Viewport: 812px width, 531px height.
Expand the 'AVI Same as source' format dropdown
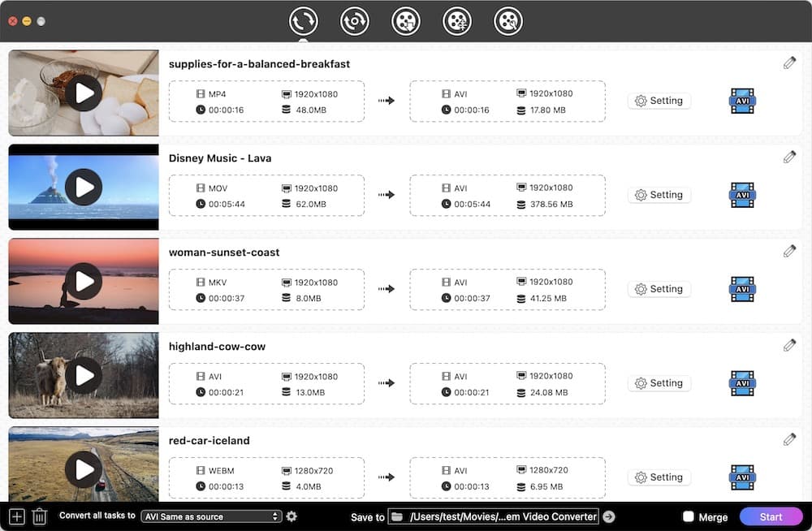(x=211, y=516)
